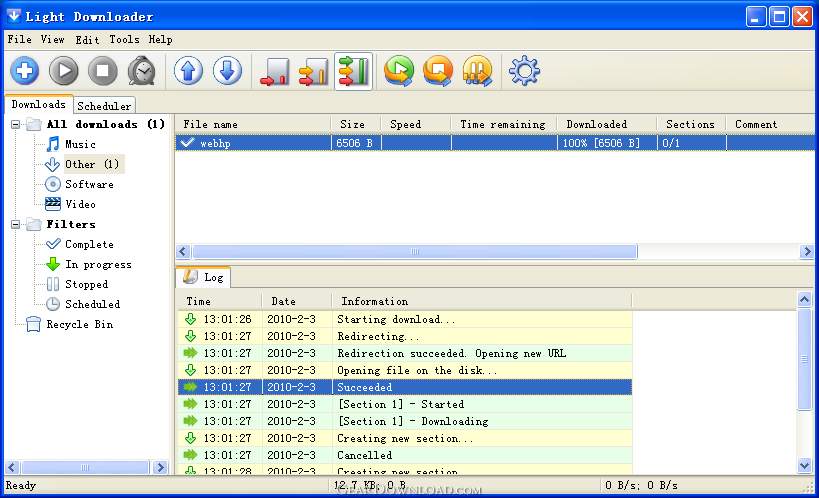This screenshot has width=819, height=498.
Task: Collapse the Filters tree node
Action: (16, 225)
